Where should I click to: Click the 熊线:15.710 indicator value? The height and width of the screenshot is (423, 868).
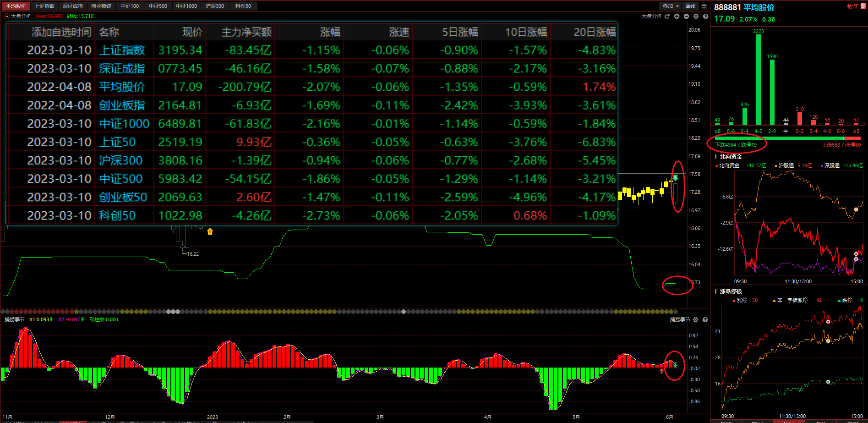(x=80, y=16)
